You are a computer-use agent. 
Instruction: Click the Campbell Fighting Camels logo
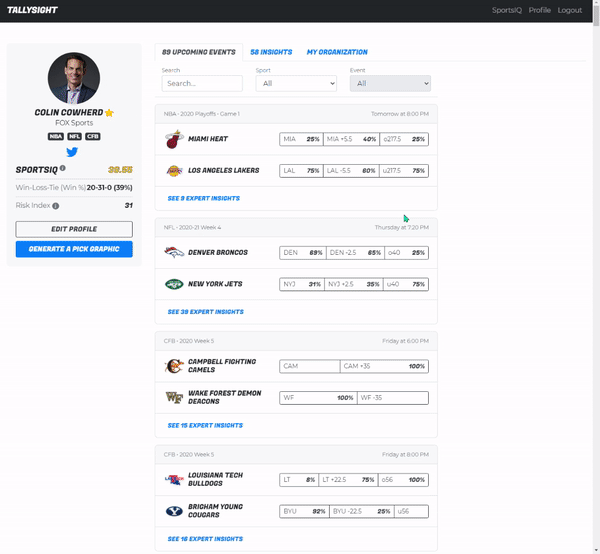174,366
